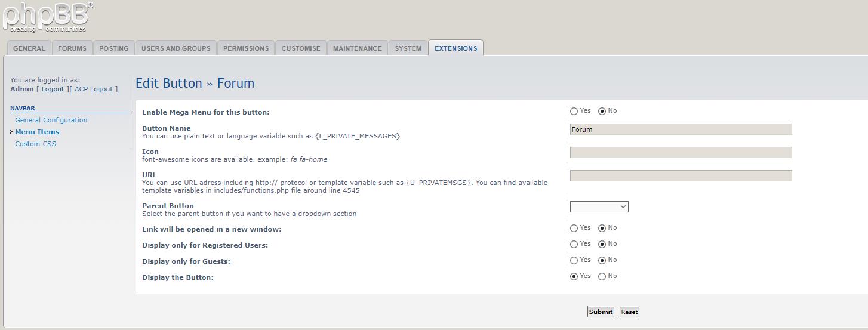Image resolution: width=868 pixels, height=330 pixels.
Task: Set Display the Button to No
Action: click(602, 276)
